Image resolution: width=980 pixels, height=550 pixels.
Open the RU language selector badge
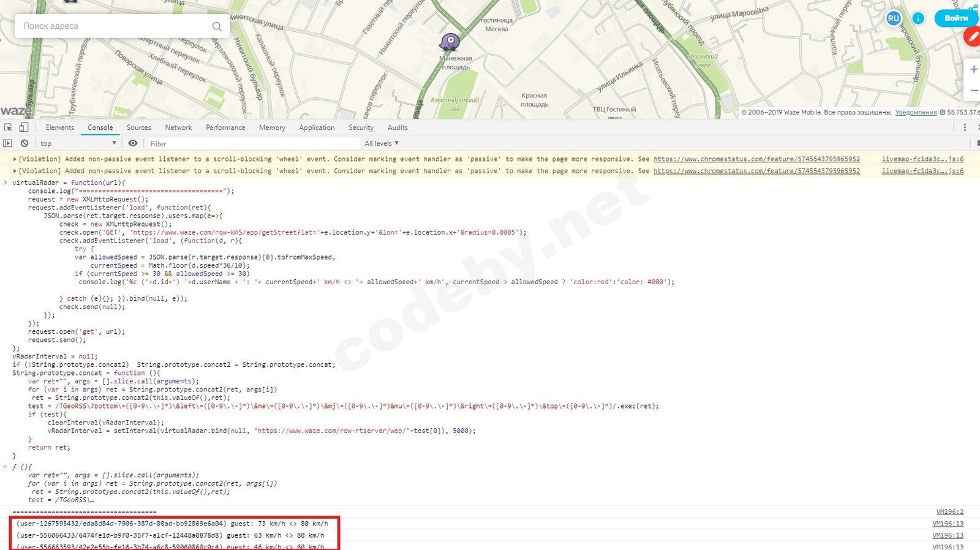(x=894, y=18)
